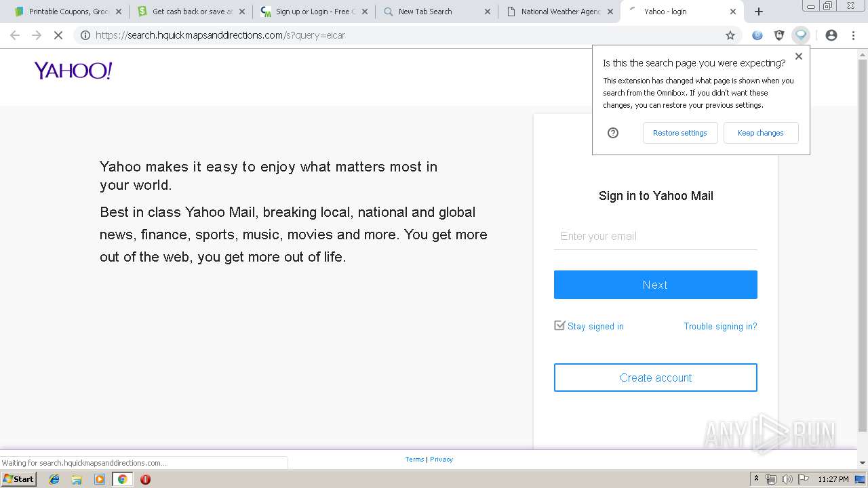Open the red Opera taskbar icon
Image resolution: width=868 pixels, height=488 pixels.
point(145,479)
